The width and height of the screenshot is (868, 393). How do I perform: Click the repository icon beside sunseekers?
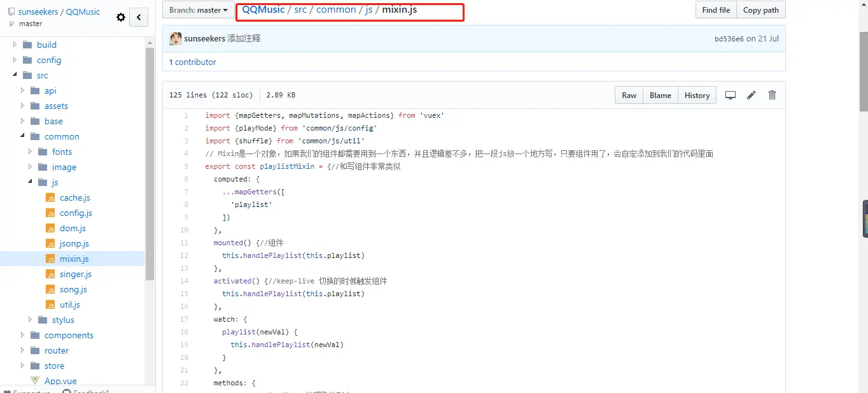[11, 11]
